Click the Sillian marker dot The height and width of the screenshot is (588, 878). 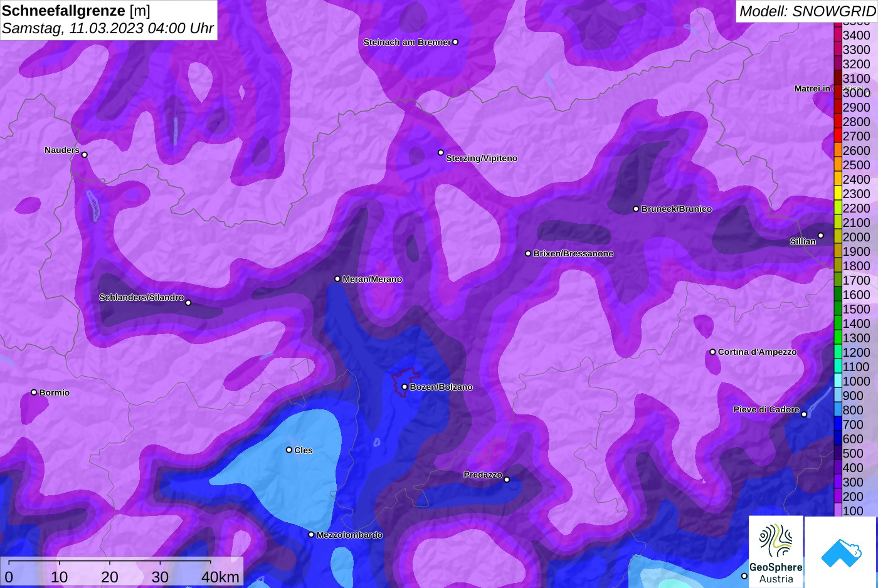[x=821, y=236]
